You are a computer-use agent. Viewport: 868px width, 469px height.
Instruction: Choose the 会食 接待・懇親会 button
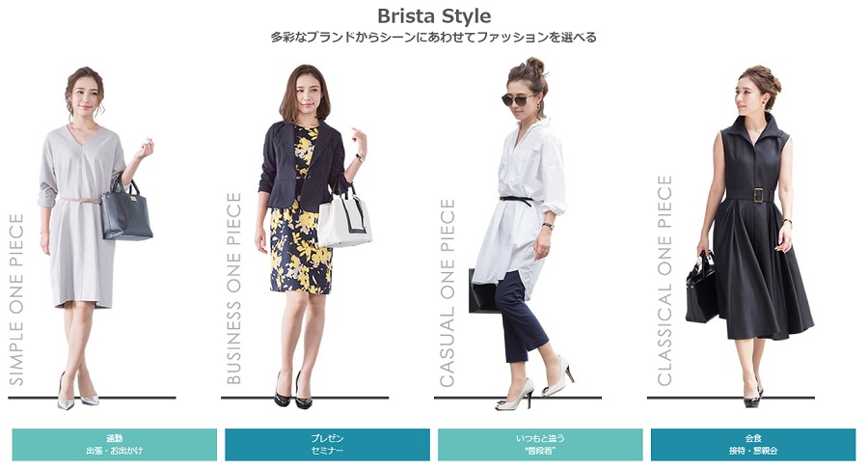(x=753, y=444)
